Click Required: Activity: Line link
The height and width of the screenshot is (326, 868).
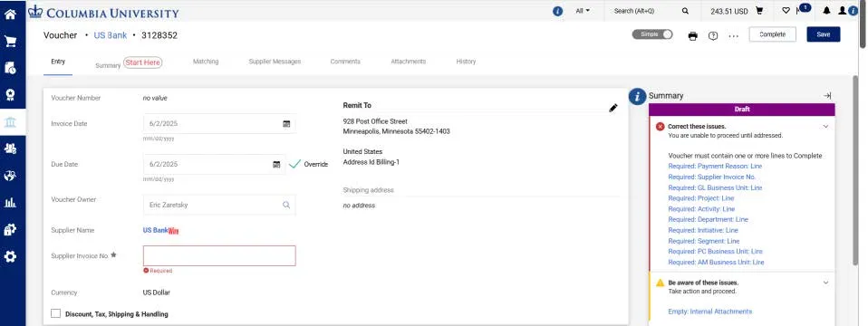pos(701,209)
